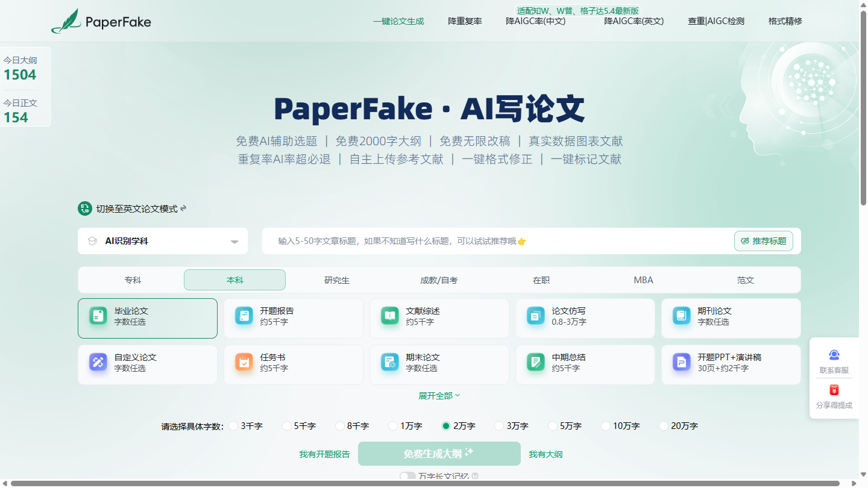This screenshot has height=488, width=868.
Task: Click the 论文仿写 card icon
Action: [x=536, y=316]
